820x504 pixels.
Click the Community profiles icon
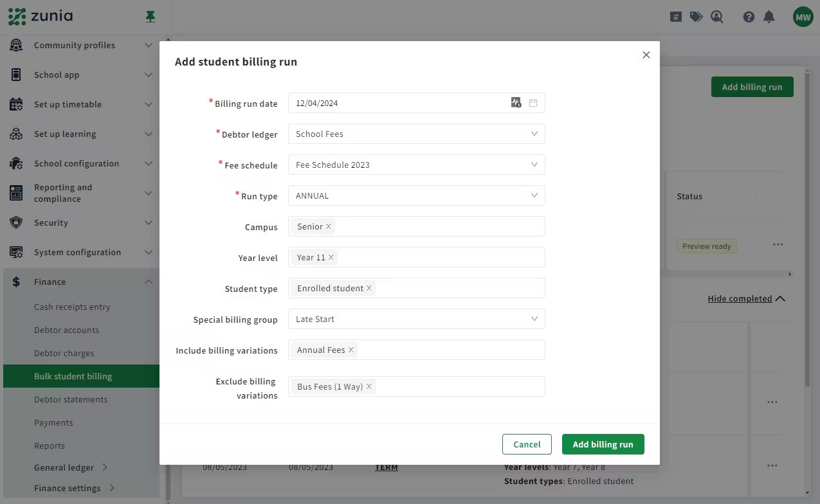(x=16, y=45)
